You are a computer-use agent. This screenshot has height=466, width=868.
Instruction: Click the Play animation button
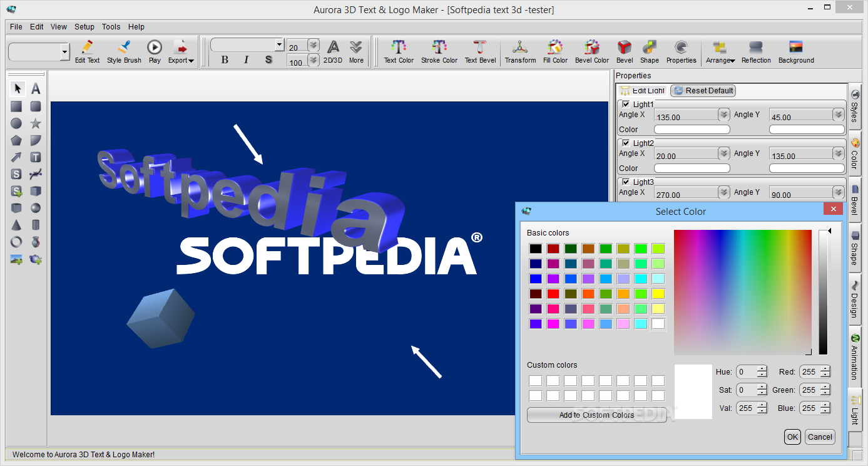tap(155, 51)
